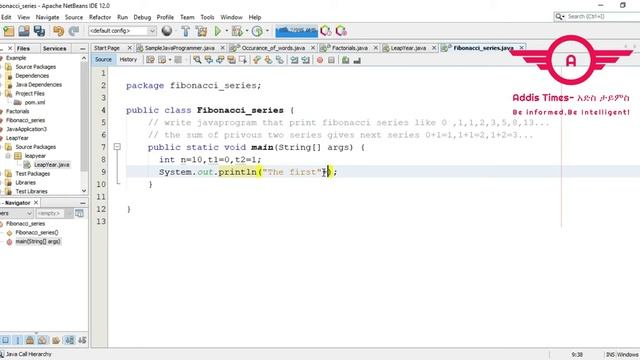
Task: Open the Team menu
Action: 187,17
